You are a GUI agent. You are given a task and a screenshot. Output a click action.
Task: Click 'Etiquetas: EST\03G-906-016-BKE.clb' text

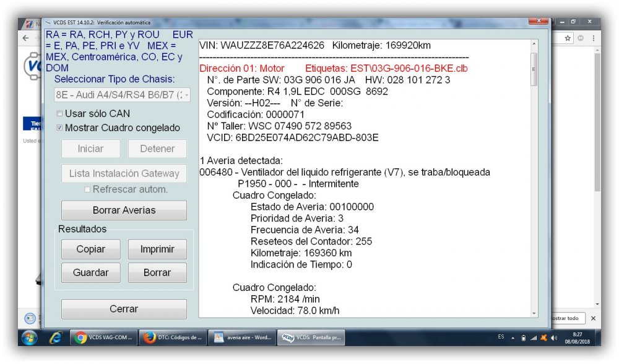click(x=386, y=68)
